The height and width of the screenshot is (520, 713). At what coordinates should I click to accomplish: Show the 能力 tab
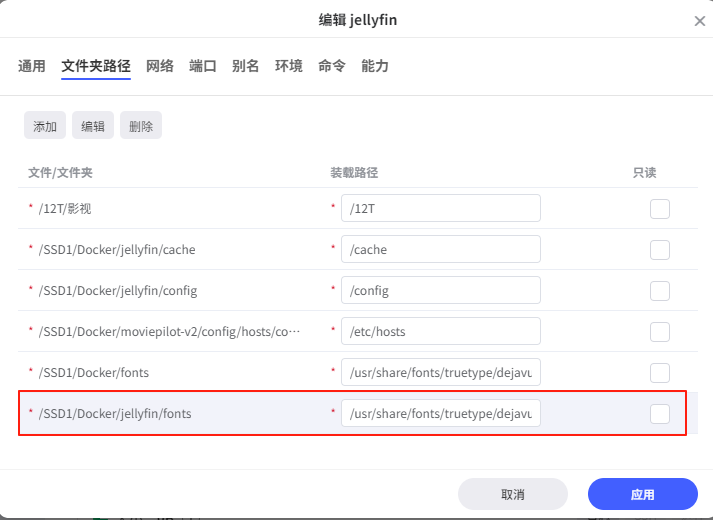point(375,66)
